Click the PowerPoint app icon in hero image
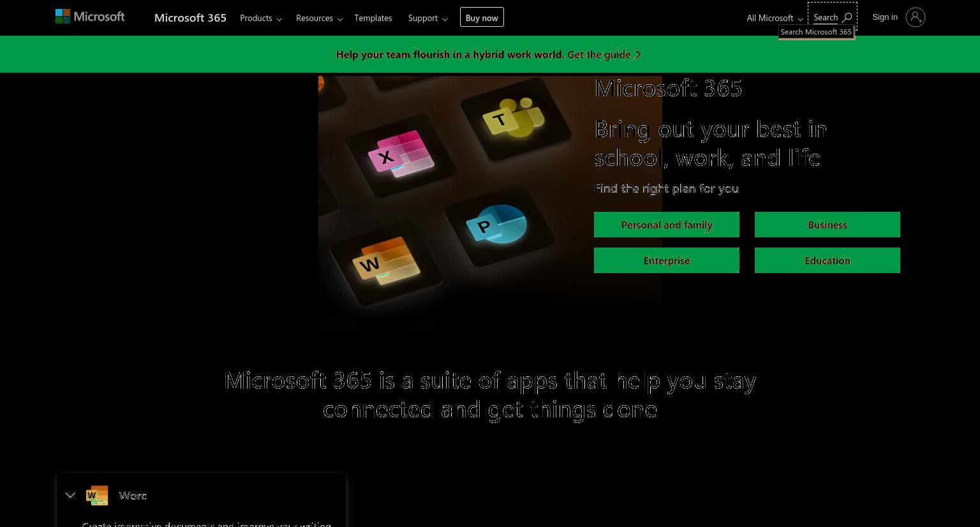 497,224
